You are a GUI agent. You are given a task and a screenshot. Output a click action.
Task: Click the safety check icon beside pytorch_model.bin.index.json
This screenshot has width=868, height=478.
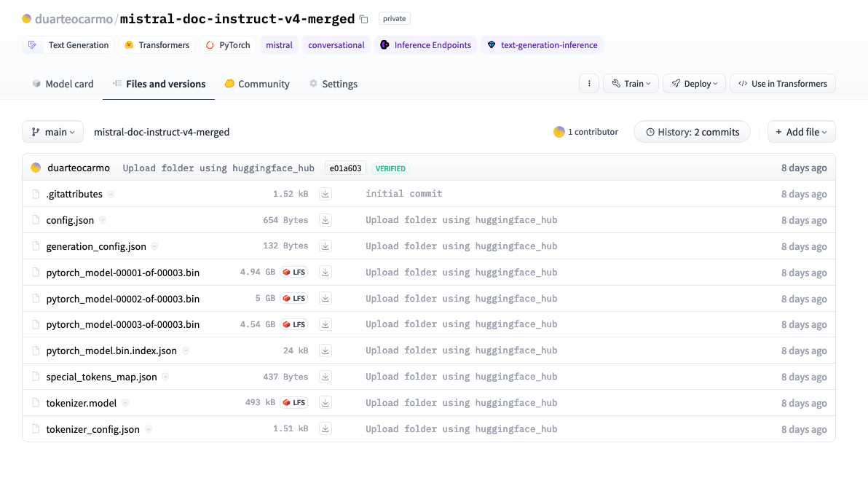tap(186, 350)
